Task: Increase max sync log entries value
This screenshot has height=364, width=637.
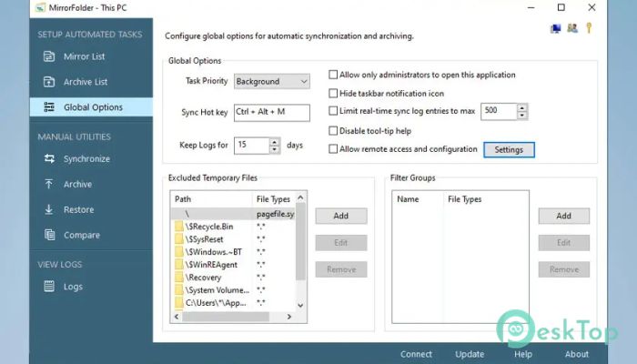Action: coord(522,107)
